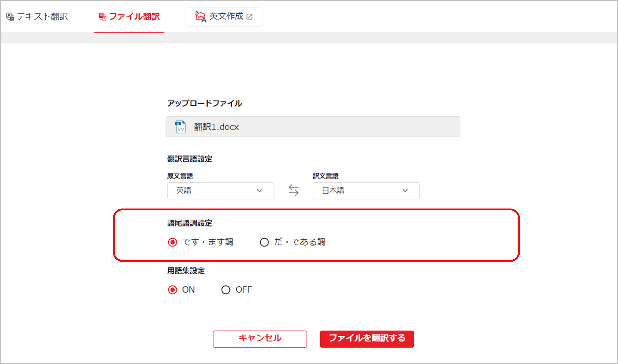
Task: Click the uploaded file field 翻訳1.docx
Action: (x=313, y=127)
